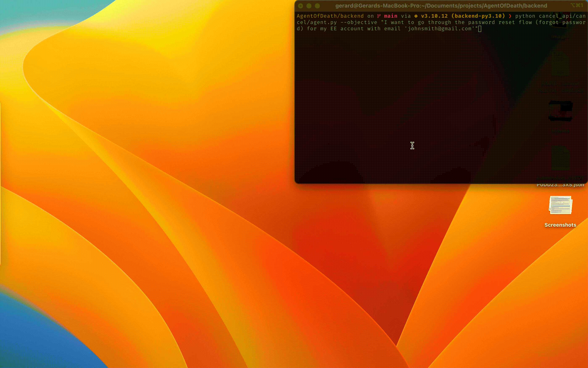
Task: Click the 'python' command word in terminal
Action: pos(525,16)
